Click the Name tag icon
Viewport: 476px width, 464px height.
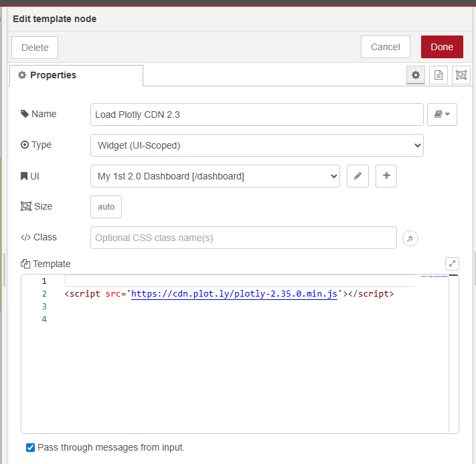25,114
